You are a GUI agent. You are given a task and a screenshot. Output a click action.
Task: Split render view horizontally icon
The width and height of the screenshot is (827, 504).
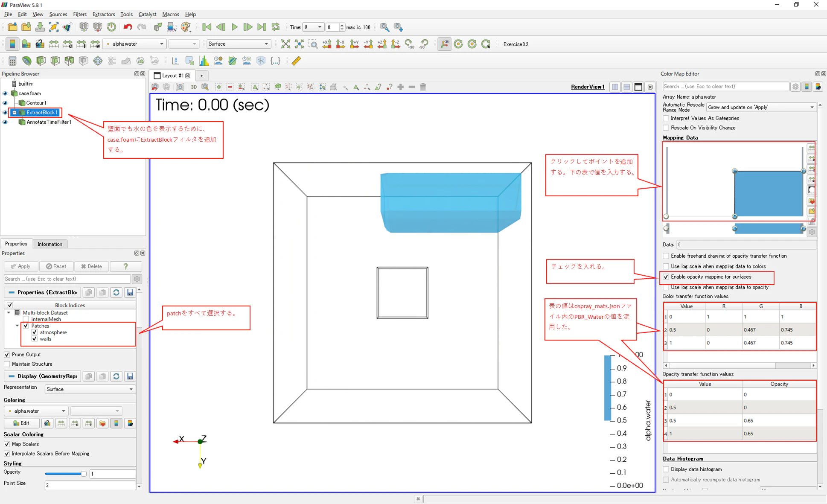[615, 87]
